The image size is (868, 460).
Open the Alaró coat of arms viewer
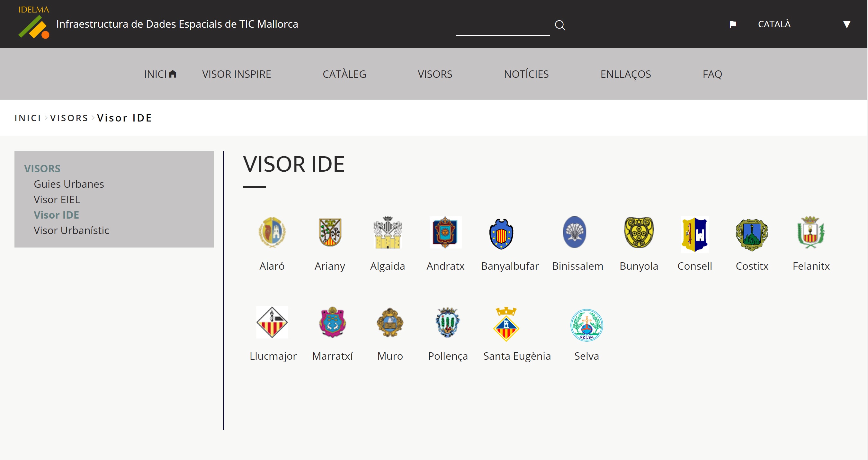272,232
